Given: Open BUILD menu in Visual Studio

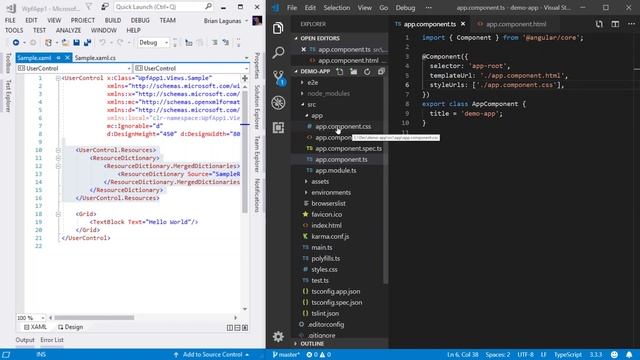Looking at the screenshot, I should pyautogui.click(x=113, y=20).
